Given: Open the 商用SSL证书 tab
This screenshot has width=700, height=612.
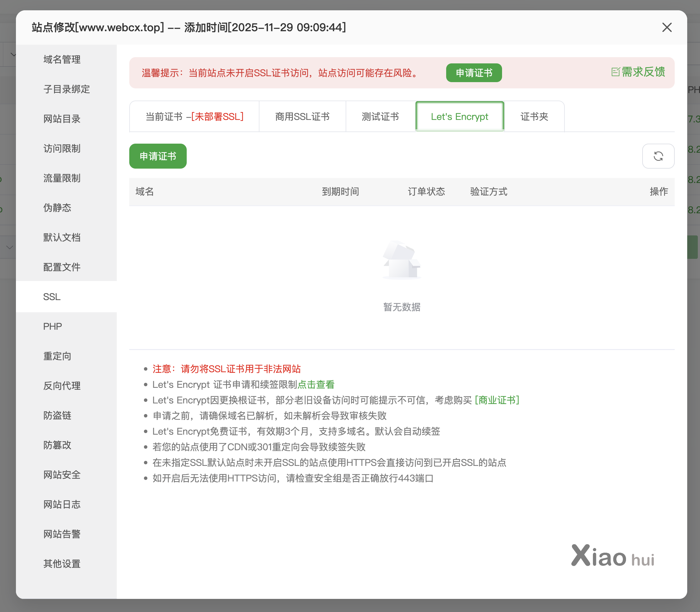Looking at the screenshot, I should coord(302,117).
